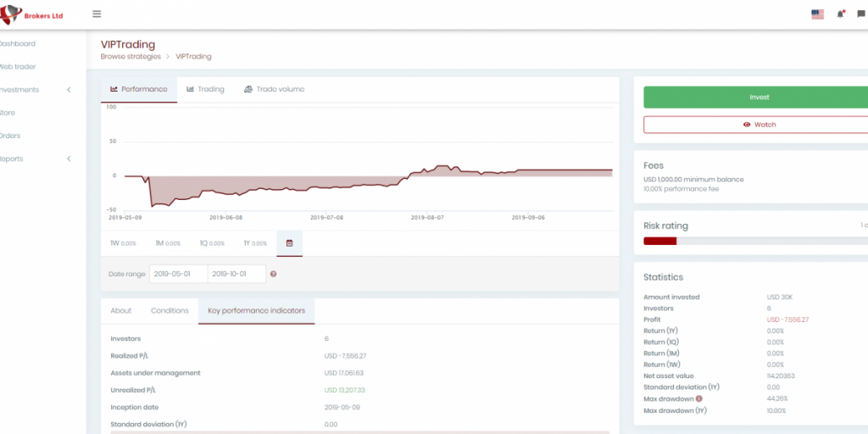Switch to the Trading chart tab
Viewport: 868px width, 434px height.
tap(205, 89)
